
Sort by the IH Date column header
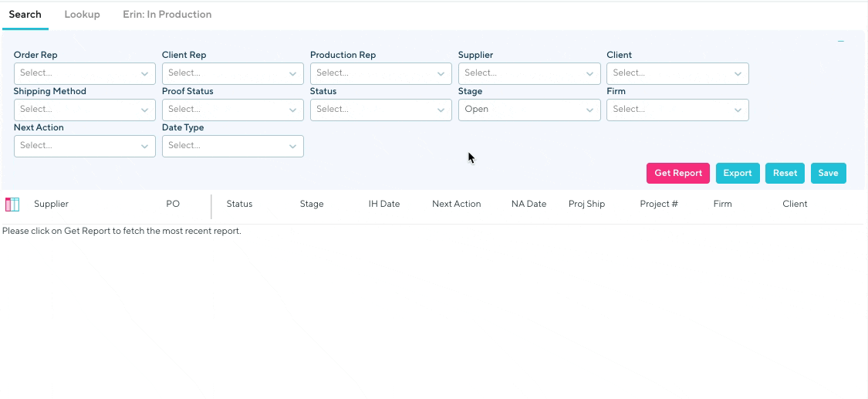pyautogui.click(x=383, y=205)
